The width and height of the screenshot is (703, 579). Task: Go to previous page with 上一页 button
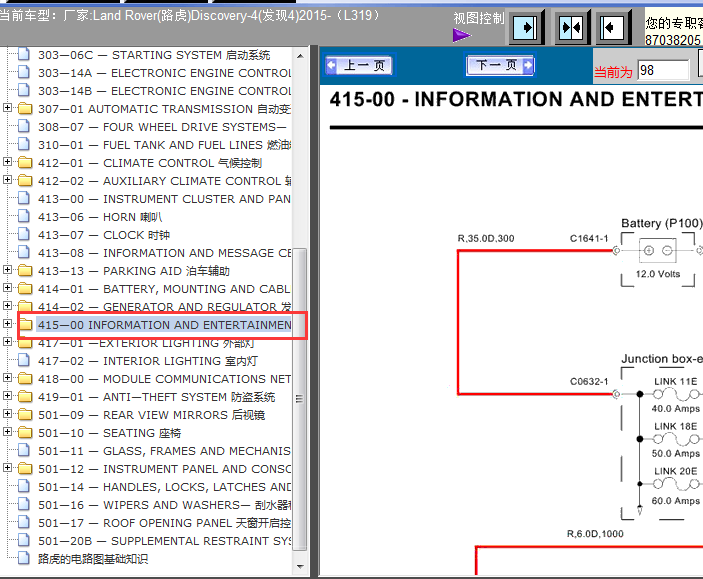click(359, 65)
